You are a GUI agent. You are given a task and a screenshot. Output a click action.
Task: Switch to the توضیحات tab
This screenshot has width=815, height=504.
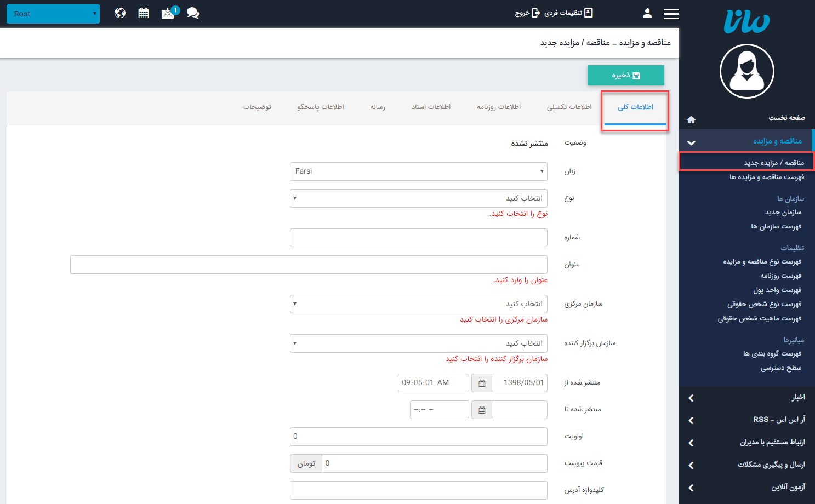click(x=258, y=107)
